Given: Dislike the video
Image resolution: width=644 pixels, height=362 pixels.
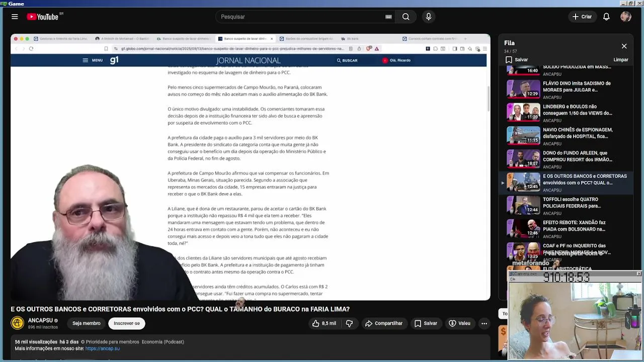Looking at the screenshot, I should (349, 323).
